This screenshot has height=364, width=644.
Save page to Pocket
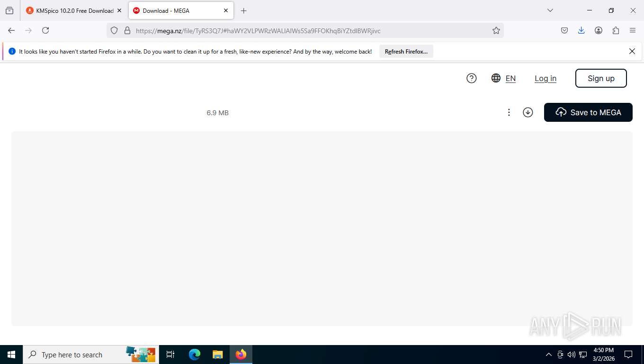tap(564, 30)
